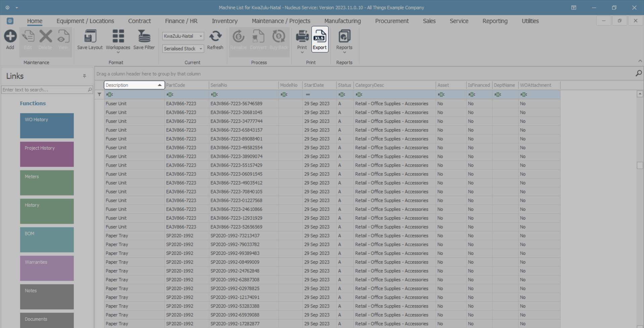Image resolution: width=644 pixels, height=328 pixels.
Task: Click the Links search text field
Action: [x=44, y=90]
